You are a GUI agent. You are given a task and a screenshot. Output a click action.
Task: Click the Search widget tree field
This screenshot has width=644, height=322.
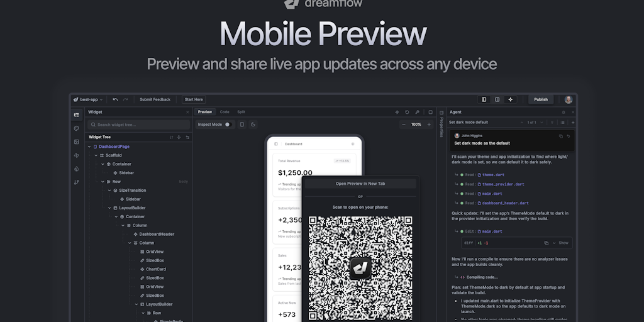tap(139, 125)
